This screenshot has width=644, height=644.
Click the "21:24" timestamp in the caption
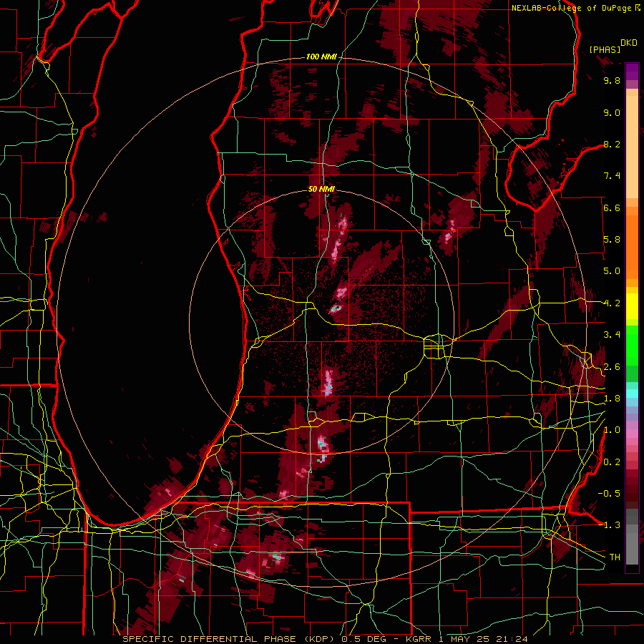coord(512,639)
